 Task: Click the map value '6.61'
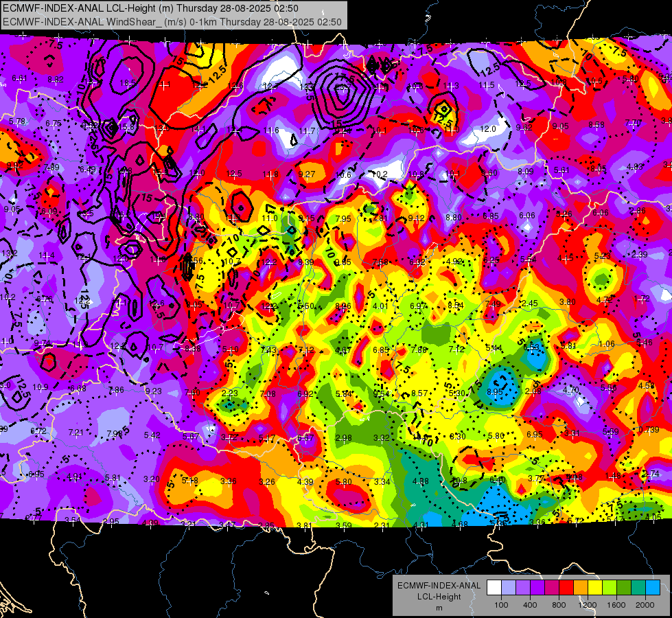coord(19,78)
